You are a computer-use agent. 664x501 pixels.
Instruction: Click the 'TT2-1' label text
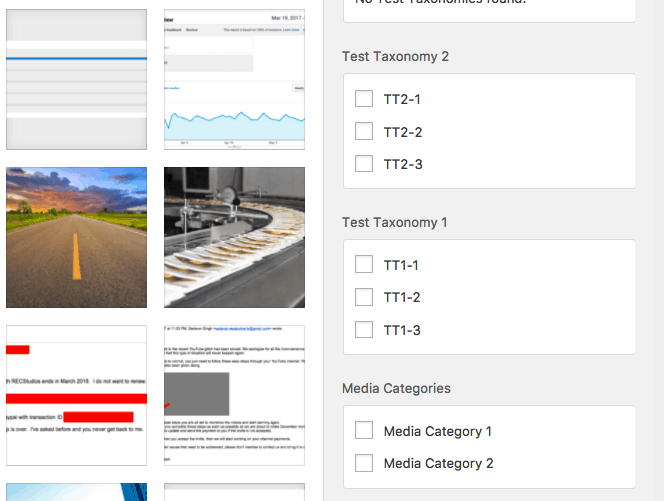tap(402, 100)
